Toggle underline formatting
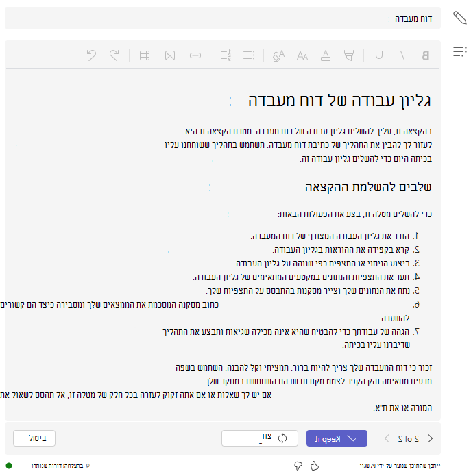 coord(379,55)
